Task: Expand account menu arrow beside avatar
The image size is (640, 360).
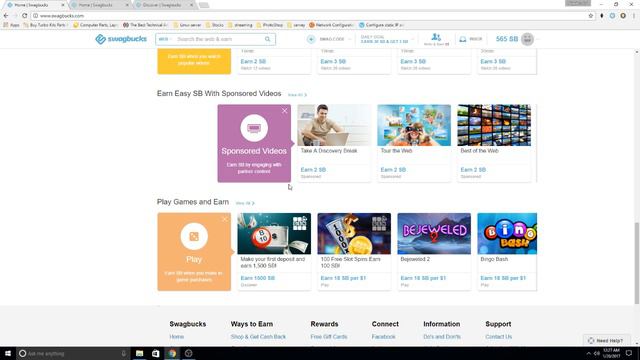Action: (538, 39)
